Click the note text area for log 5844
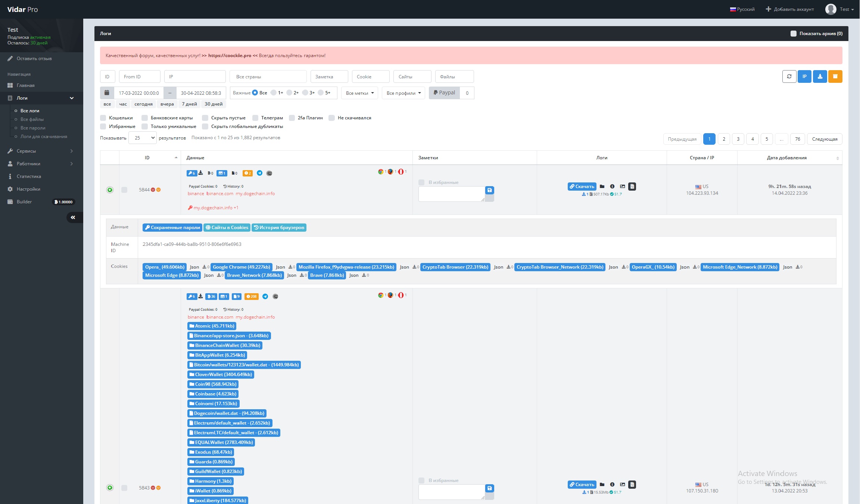Image resolution: width=860 pixels, height=504 pixels. pyautogui.click(x=452, y=194)
